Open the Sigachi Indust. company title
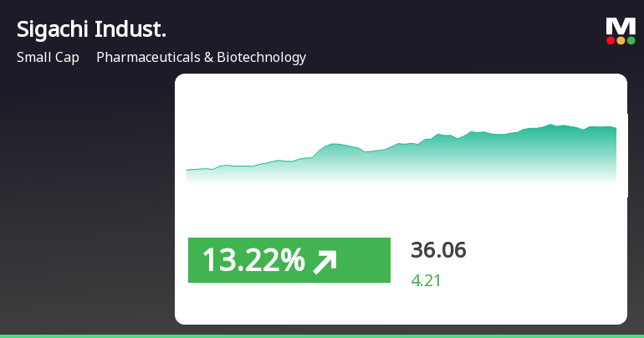644x338 pixels. (x=91, y=30)
